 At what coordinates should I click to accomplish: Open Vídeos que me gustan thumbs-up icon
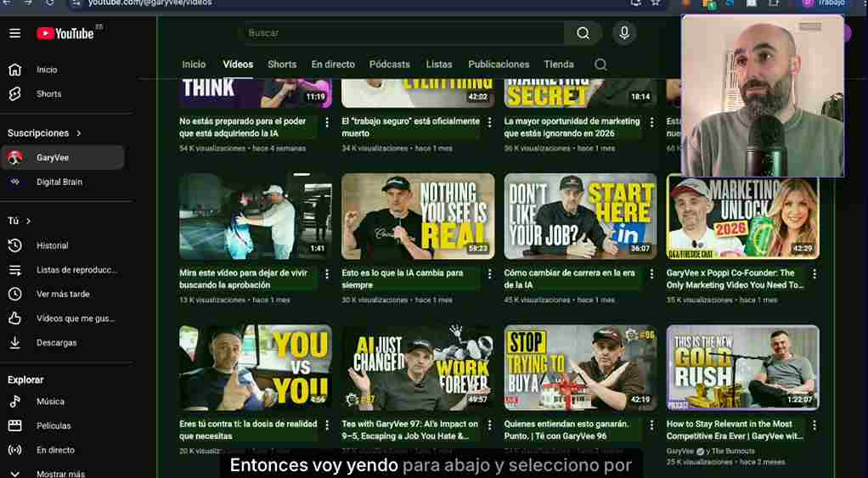[15, 318]
